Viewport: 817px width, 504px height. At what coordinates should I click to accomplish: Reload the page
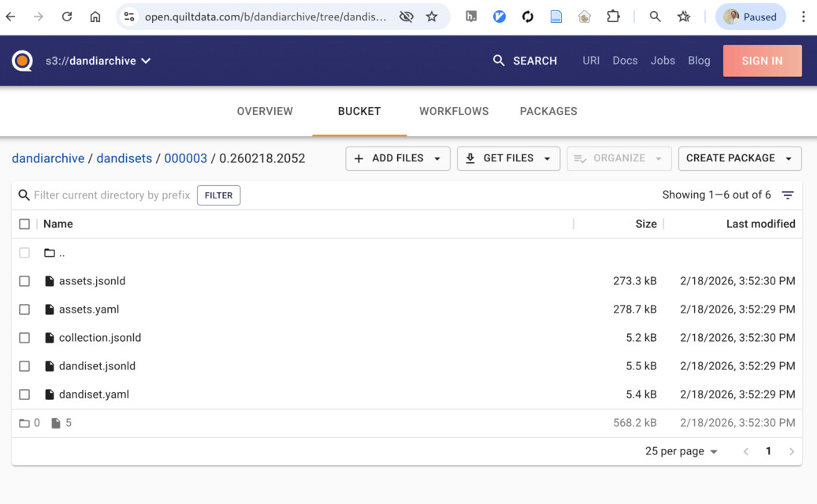[x=67, y=17]
